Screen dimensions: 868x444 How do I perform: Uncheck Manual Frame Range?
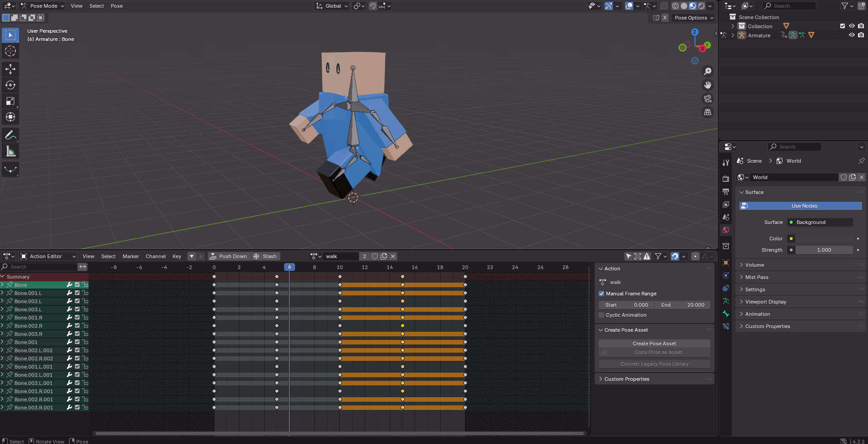(601, 294)
